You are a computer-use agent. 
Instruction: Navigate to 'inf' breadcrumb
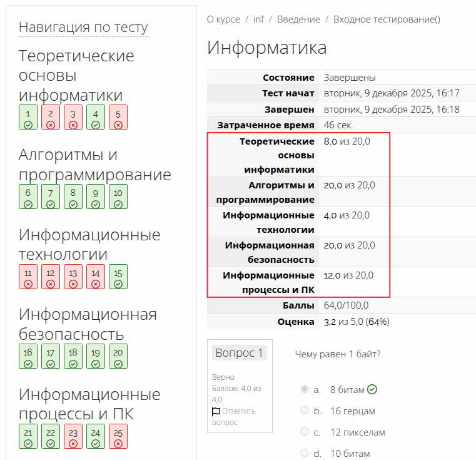click(258, 19)
